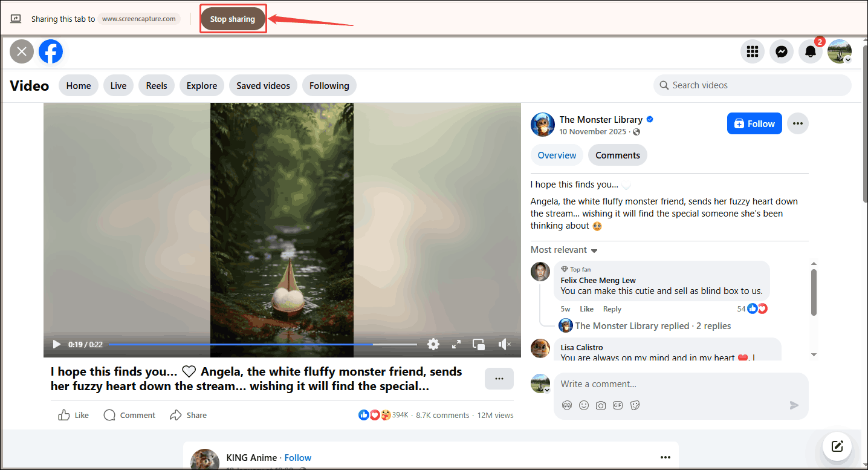Enter fullscreen mode on the video

pyautogui.click(x=456, y=344)
